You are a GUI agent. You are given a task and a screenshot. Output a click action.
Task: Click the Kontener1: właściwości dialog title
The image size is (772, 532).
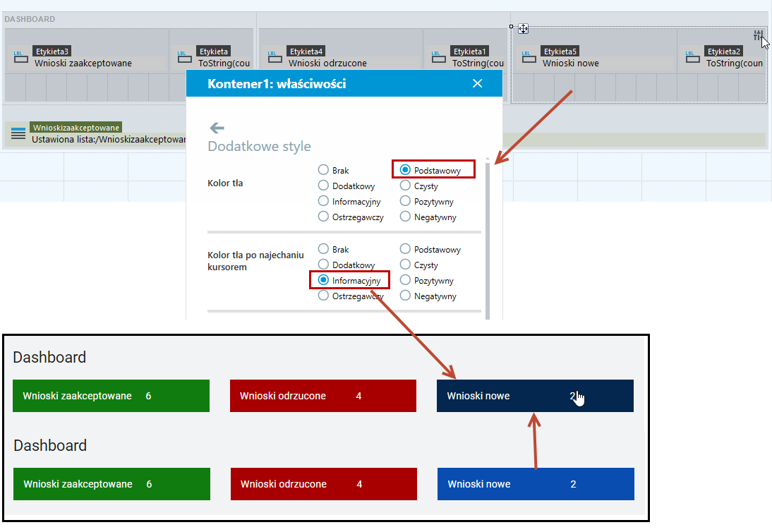pyautogui.click(x=277, y=84)
